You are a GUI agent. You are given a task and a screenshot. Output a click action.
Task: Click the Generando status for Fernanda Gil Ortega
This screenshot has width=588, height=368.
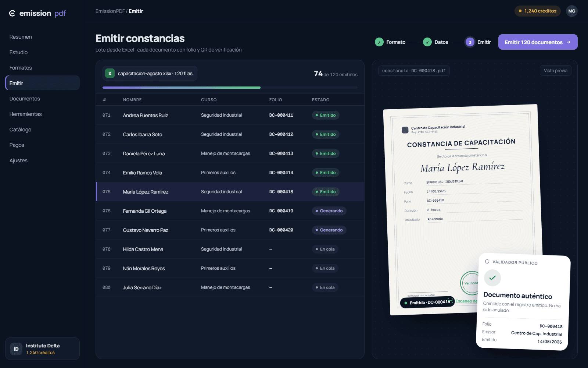pos(329,211)
